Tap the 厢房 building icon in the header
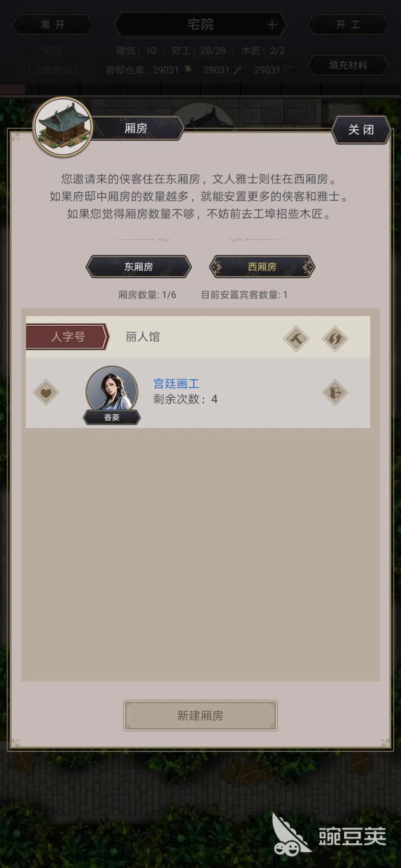 63,127
